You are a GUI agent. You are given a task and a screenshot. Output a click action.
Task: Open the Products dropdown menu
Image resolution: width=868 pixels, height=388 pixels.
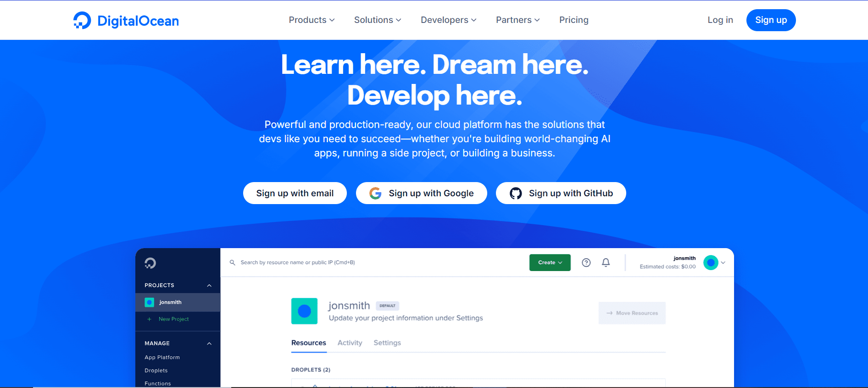coord(312,20)
